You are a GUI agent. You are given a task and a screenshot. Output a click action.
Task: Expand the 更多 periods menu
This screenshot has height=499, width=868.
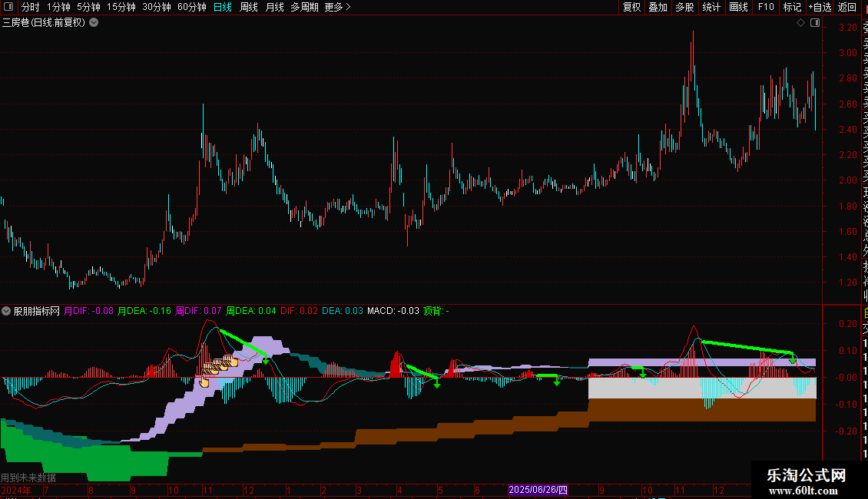click(x=337, y=7)
